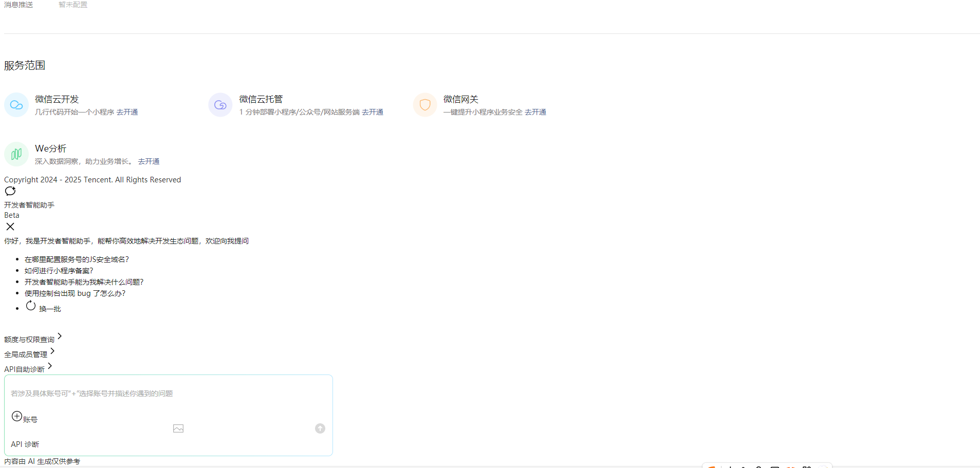Focus the assistant question input field
This screenshot has height=468, width=980.
click(x=169, y=394)
